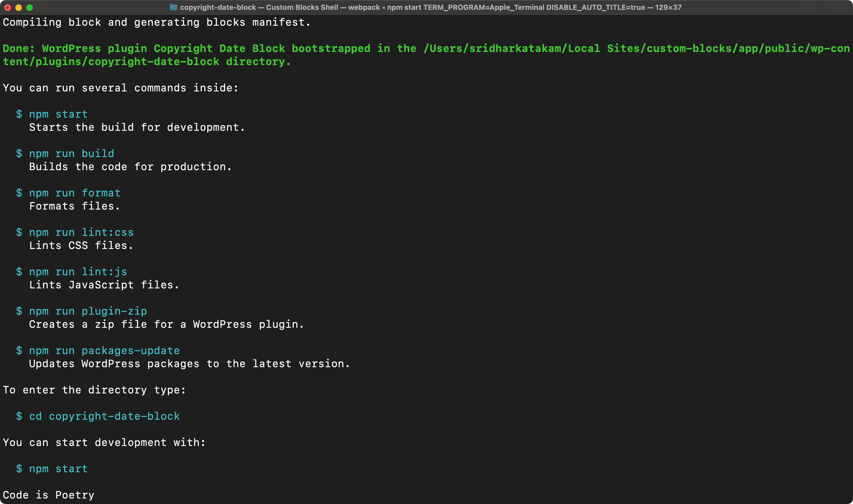
Task: Click the folder proxy icon in title bar
Action: (x=173, y=7)
